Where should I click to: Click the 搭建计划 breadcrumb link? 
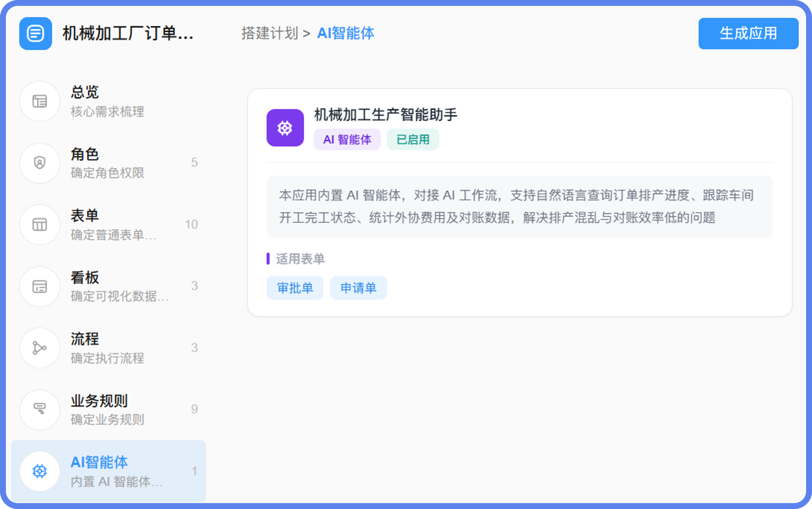click(x=269, y=33)
